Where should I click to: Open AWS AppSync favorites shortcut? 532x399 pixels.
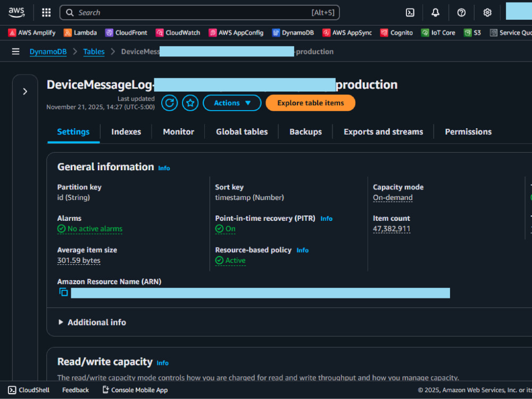pyautogui.click(x=347, y=32)
